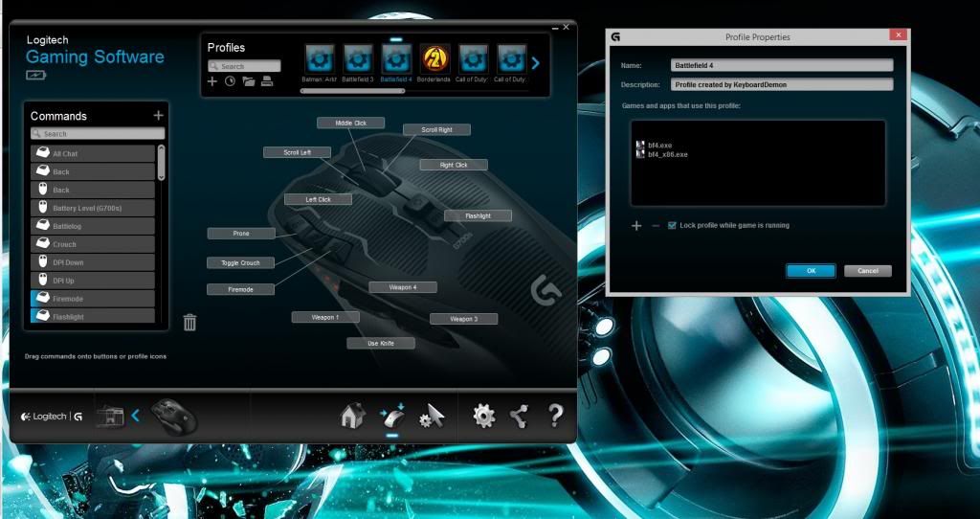The image size is (980, 519).
Task: Cancel the Profile Properties dialog
Action: (867, 271)
